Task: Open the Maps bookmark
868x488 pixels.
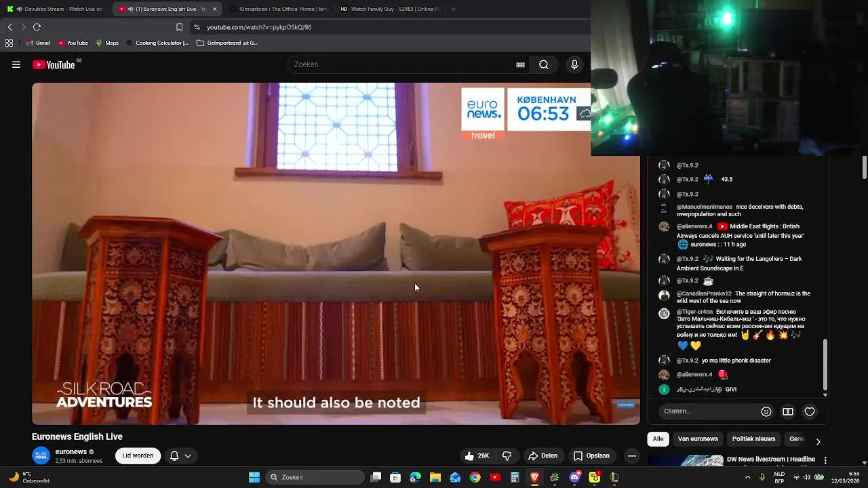Action: pyautogui.click(x=107, y=43)
